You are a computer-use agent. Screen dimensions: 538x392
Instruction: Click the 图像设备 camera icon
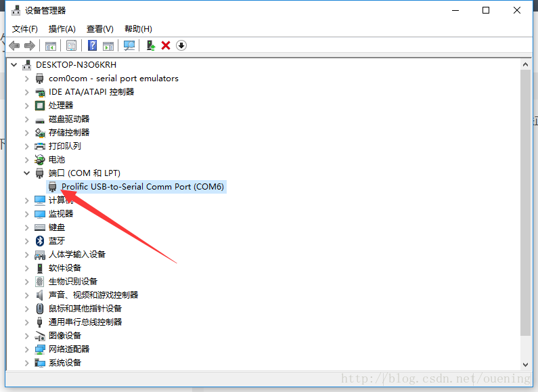(x=40, y=336)
